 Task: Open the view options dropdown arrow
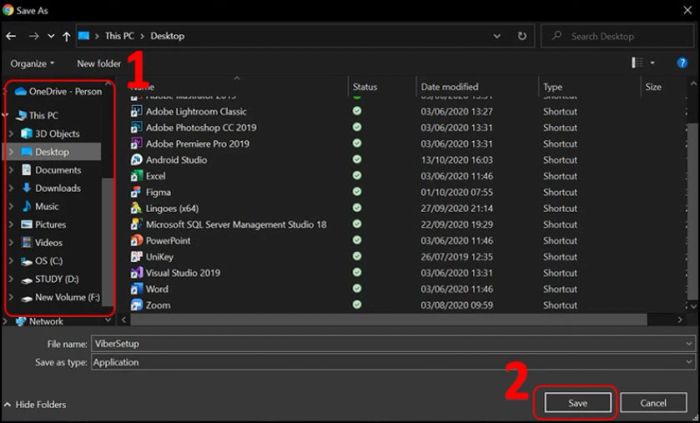[x=653, y=63]
